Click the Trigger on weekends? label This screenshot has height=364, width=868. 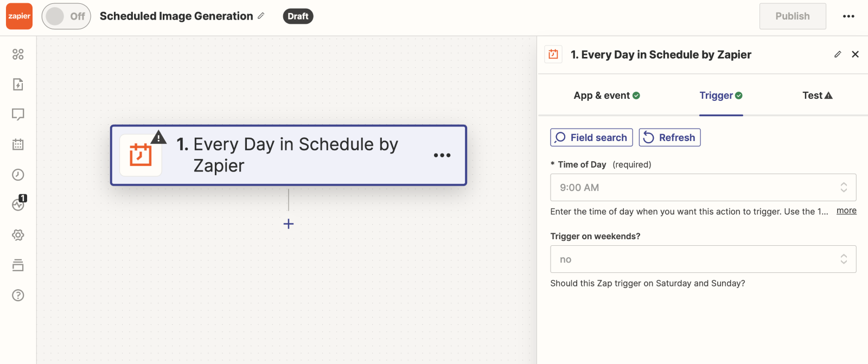coord(595,236)
